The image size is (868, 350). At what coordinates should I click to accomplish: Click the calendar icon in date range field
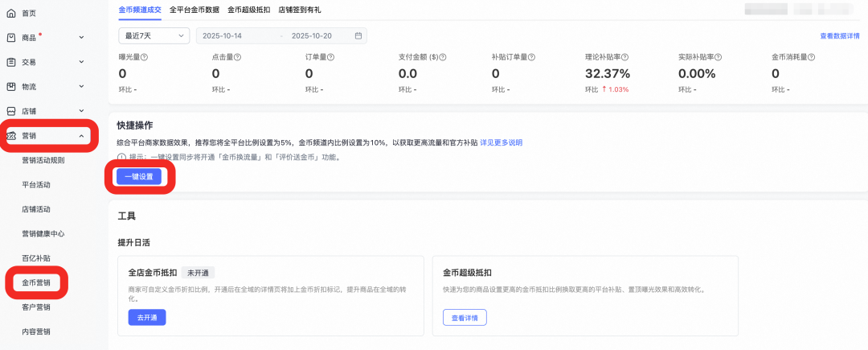tap(358, 36)
